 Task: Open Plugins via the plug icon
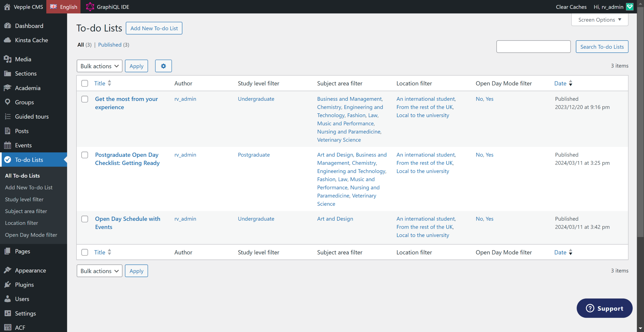point(8,284)
